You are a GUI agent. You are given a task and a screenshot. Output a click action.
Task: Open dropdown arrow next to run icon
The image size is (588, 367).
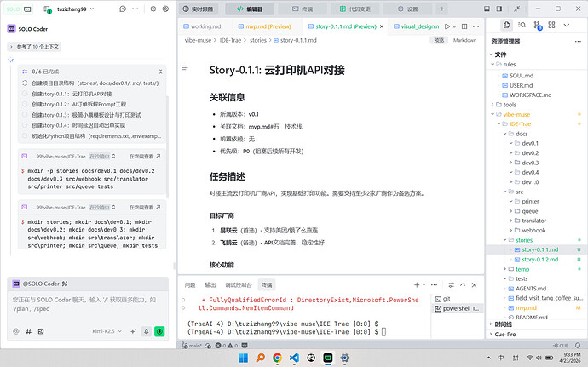pyautogui.click(x=454, y=26)
